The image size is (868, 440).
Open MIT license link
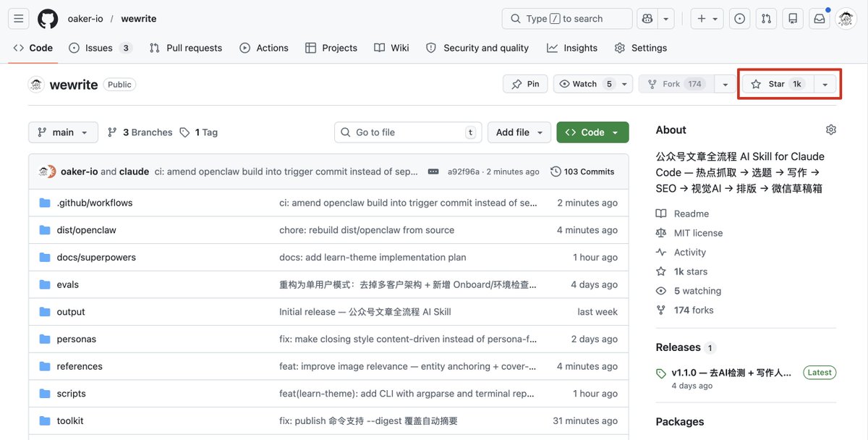[689, 233]
